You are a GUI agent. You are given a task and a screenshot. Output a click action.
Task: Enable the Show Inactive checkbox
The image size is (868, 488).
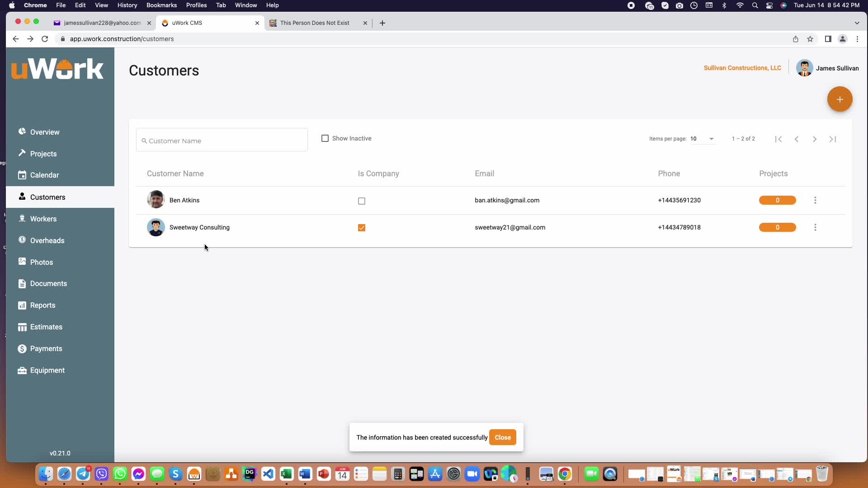325,138
